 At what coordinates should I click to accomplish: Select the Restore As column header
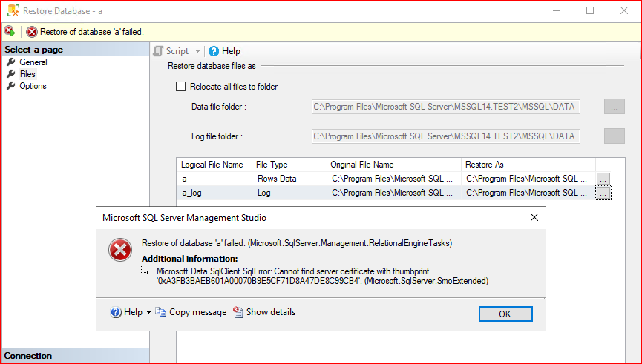coord(527,165)
